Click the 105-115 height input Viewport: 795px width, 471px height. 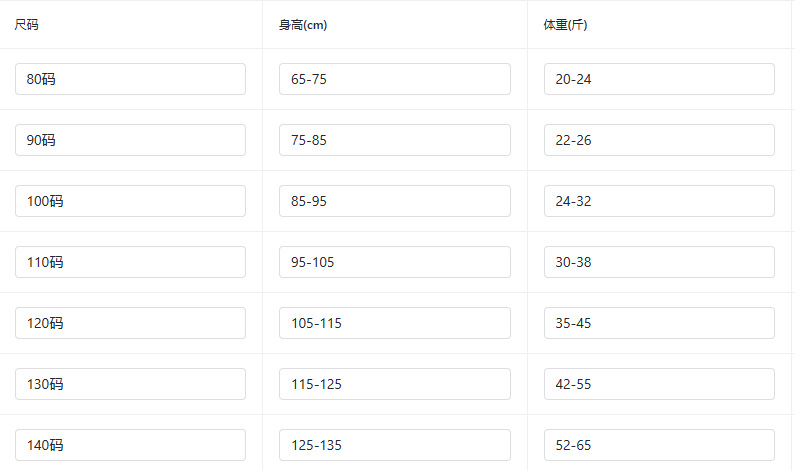point(394,323)
